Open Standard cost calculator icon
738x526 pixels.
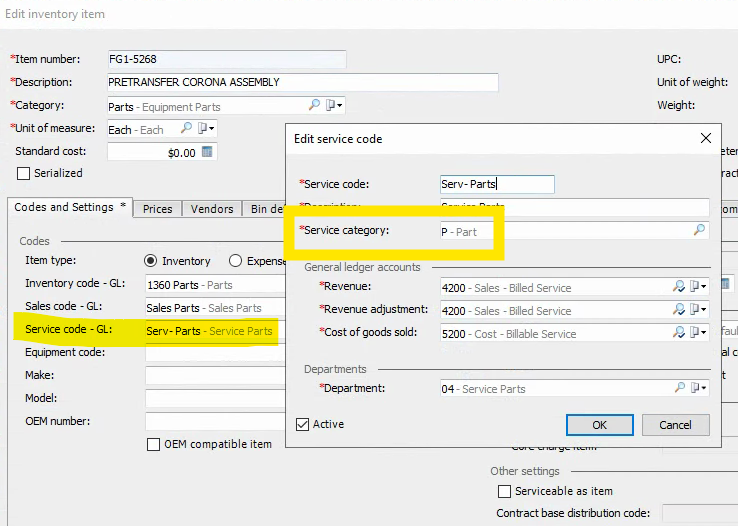(207, 151)
